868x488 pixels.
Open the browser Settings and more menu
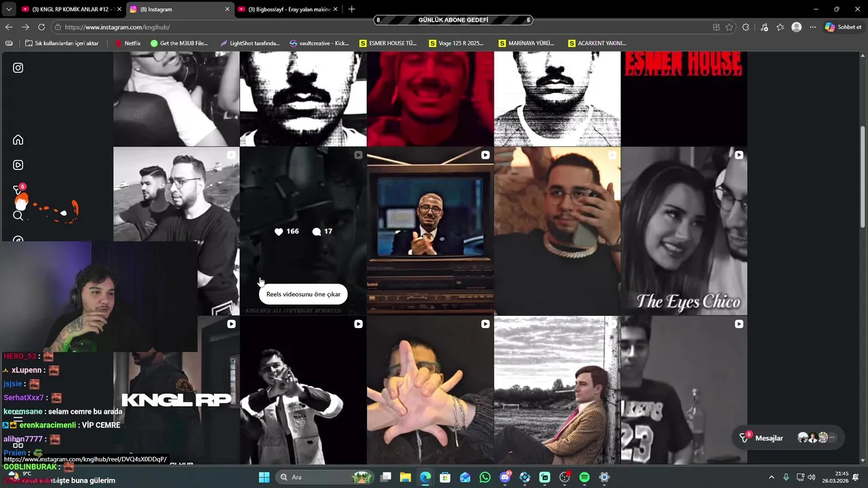tap(812, 27)
